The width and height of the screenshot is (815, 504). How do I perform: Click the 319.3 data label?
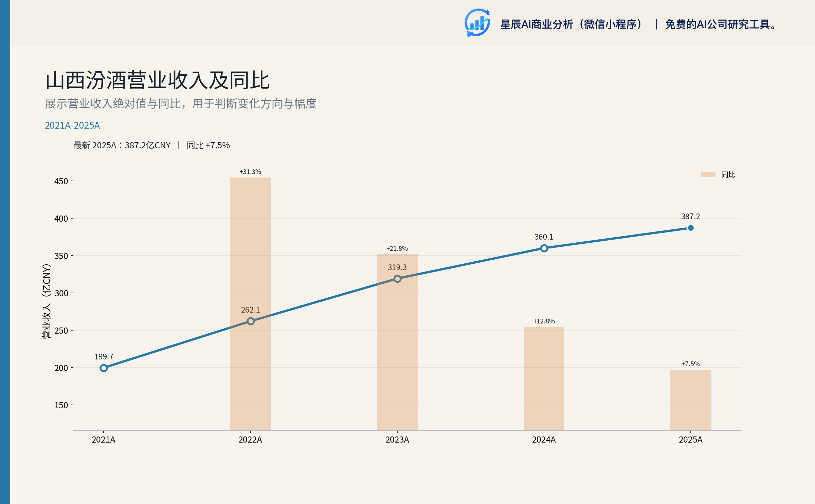coord(397,267)
